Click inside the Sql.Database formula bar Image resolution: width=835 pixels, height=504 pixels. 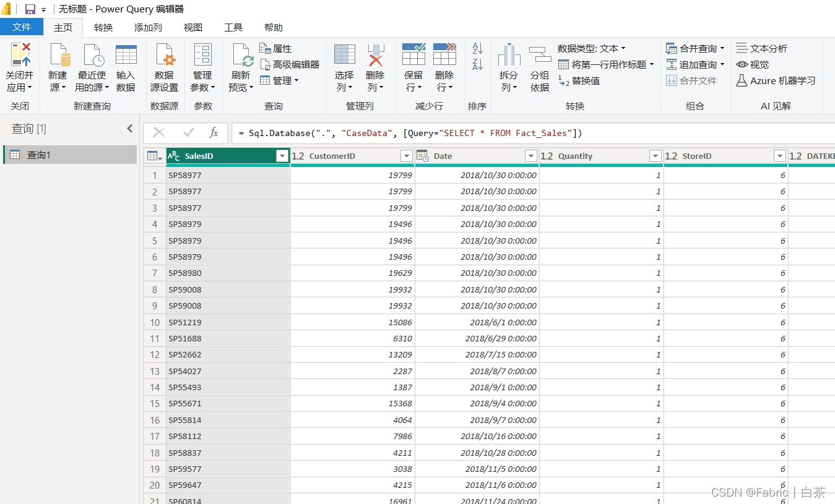coord(532,133)
